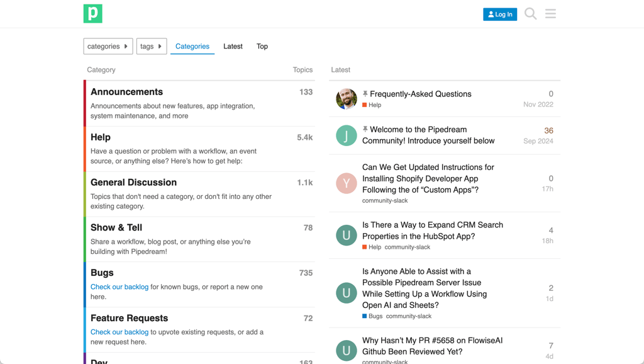This screenshot has width=644, height=364.
Task: Click the '735' topics count for Bugs
Action: [x=306, y=273]
